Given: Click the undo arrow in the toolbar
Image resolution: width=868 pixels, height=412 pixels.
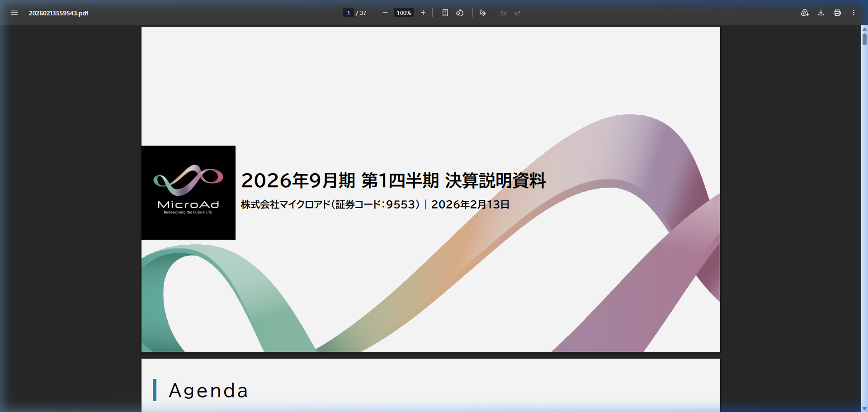Looking at the screenshot, I should (x=503, y=13).
